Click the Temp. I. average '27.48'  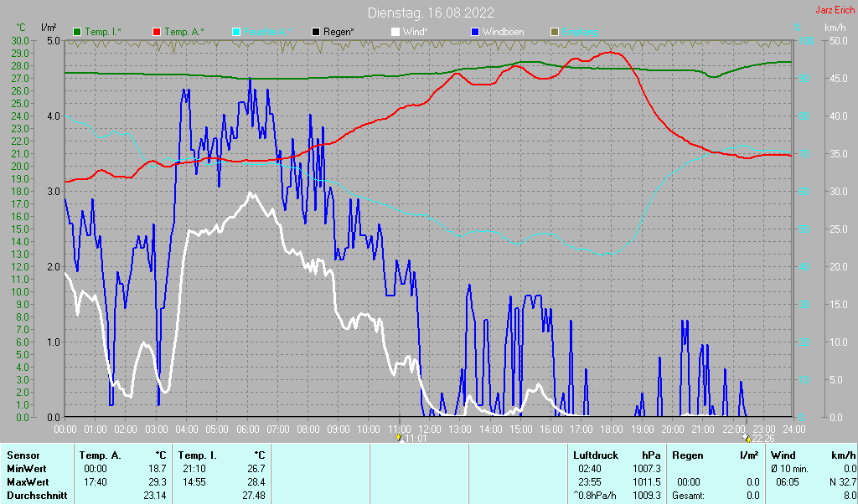point(253,496)
